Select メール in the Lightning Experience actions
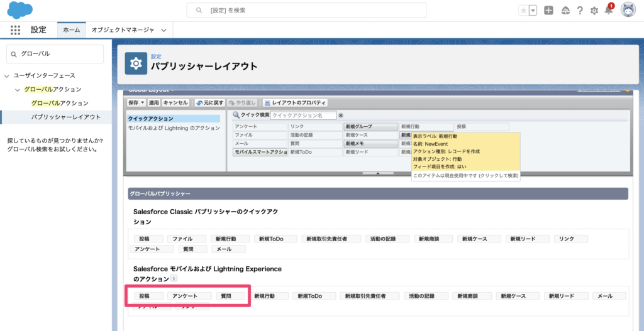The height and width of the screenshot is (331, 644). 609,296
